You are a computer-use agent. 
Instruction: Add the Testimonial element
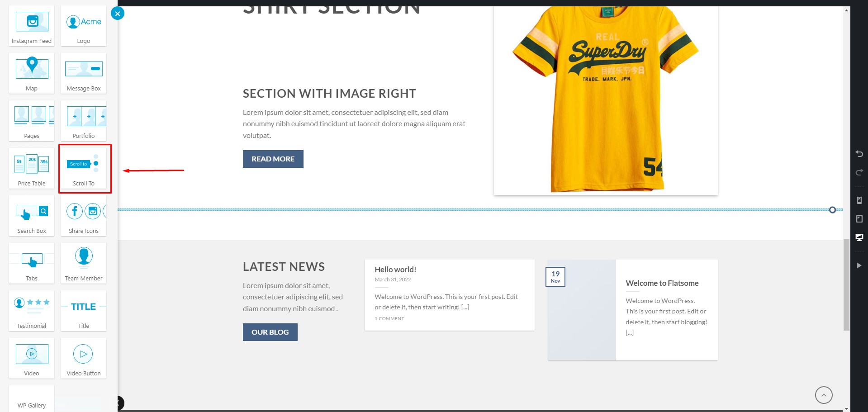pos(32,311)
